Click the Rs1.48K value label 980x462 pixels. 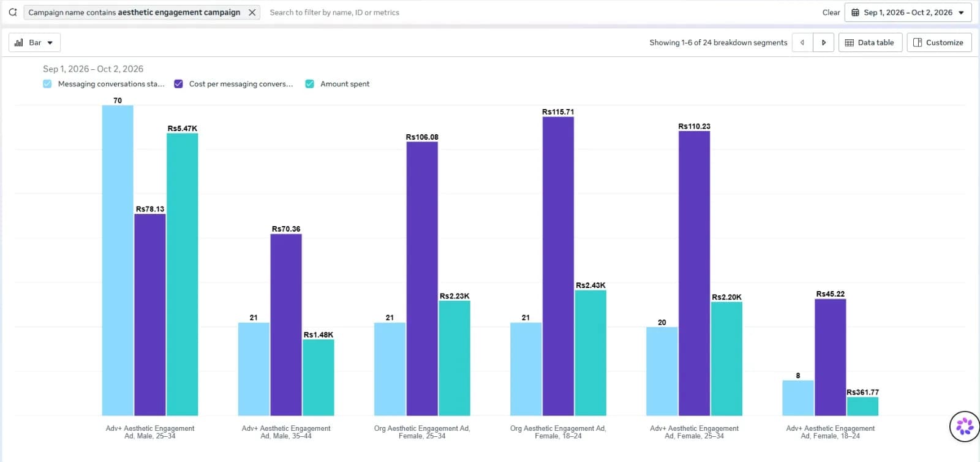318,335
